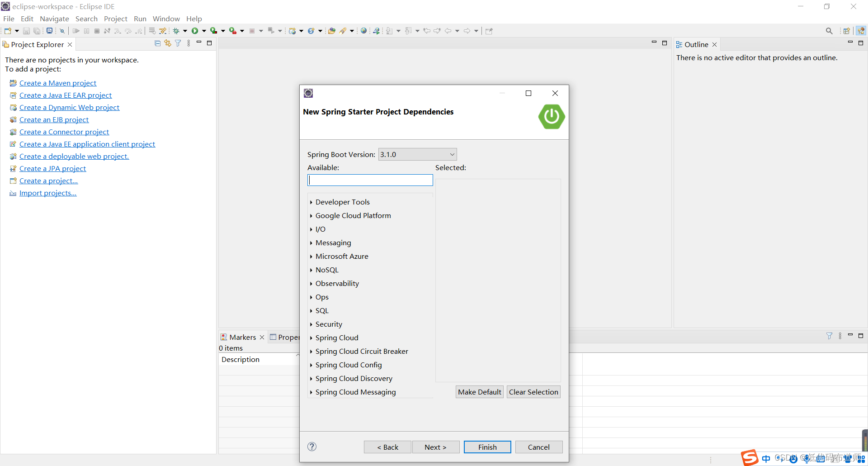Click the filter icon in Markers panel
The image size is (868, 466).
829,336
